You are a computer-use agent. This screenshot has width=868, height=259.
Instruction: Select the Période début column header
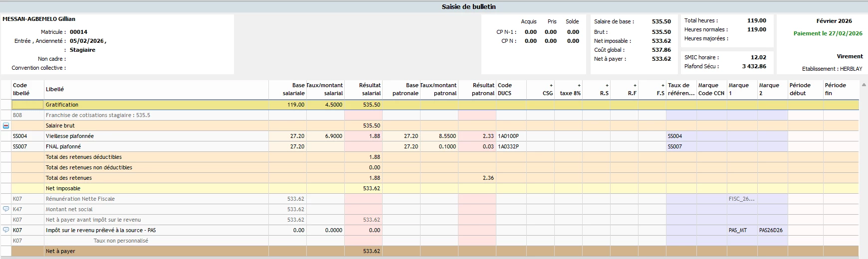point(806,90)
